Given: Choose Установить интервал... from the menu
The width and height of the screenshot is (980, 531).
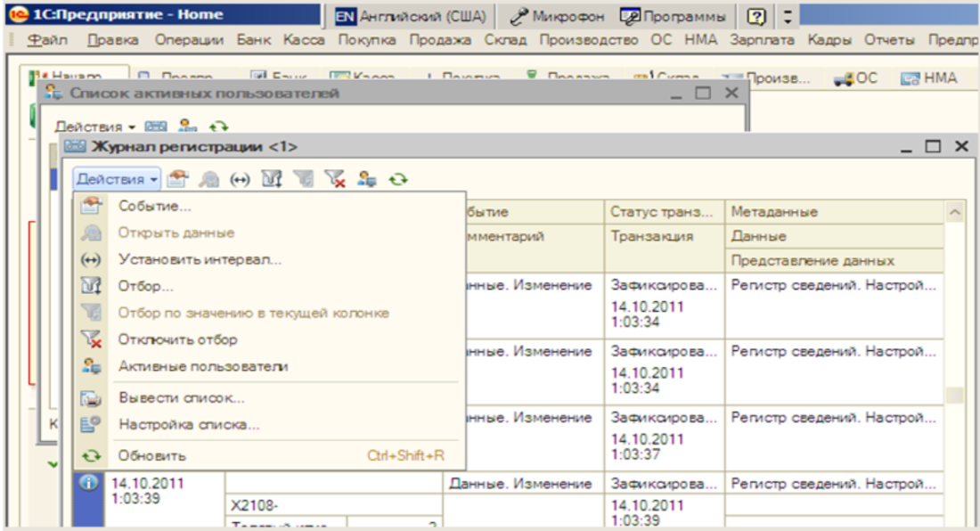Looking at the screenshot, I should pyautogui.click(x=270, y=260).
